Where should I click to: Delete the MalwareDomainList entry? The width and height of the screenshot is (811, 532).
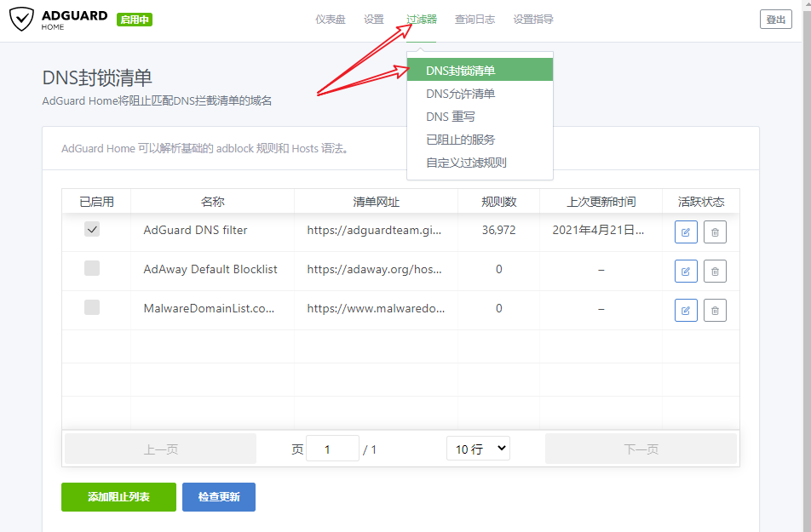715,310
